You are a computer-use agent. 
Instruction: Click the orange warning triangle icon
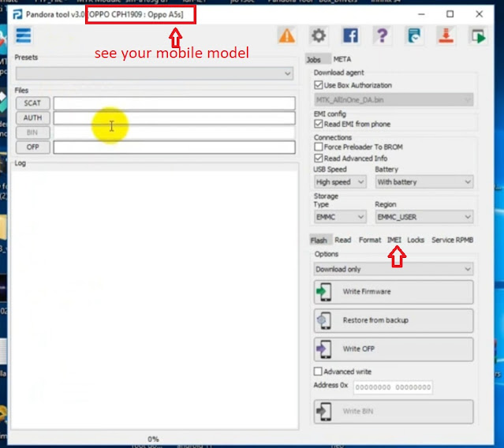287,35
